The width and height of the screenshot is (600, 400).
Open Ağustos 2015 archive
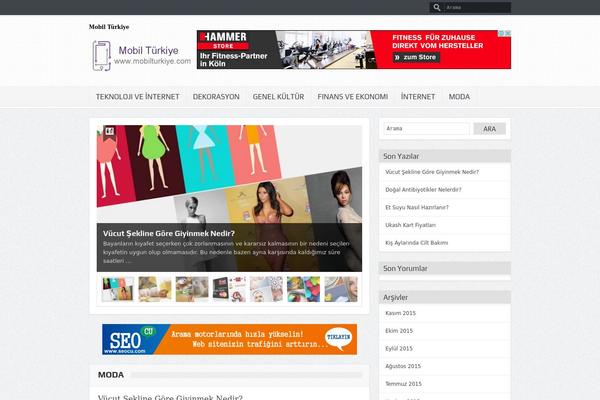pyautogui.click(x=403, y=366)
